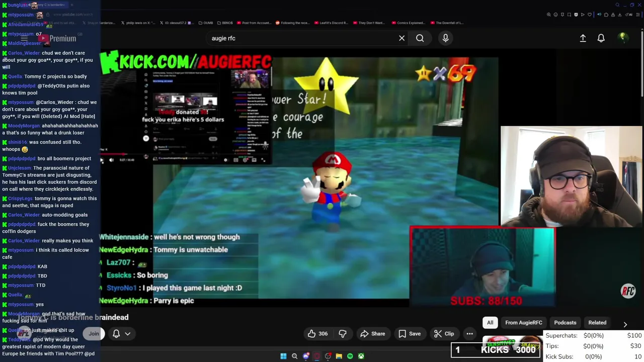Take a snapshot with the capture icon
The image size is (644, 362).
569,15
